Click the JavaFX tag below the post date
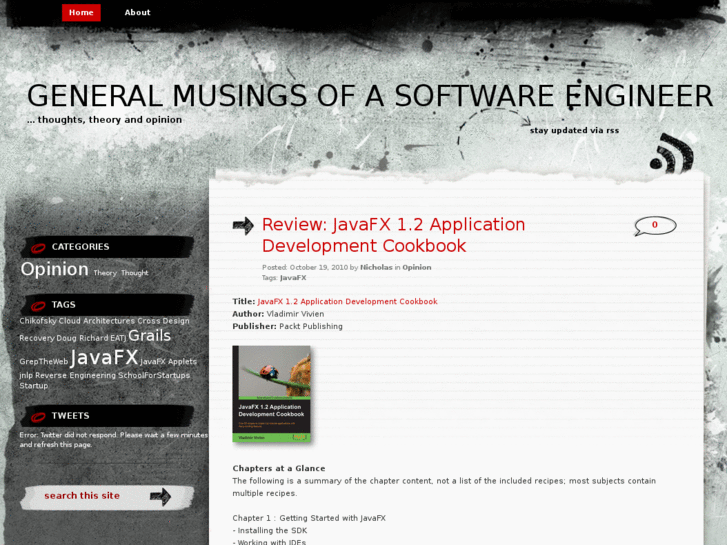727x545 pixels. 293,278
